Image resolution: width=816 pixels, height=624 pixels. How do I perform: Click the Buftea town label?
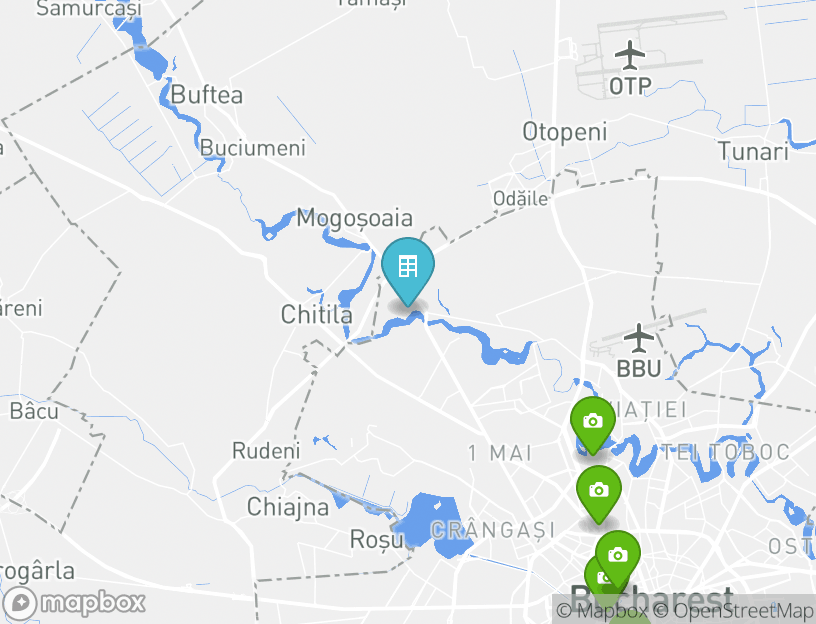pos(207,95)
